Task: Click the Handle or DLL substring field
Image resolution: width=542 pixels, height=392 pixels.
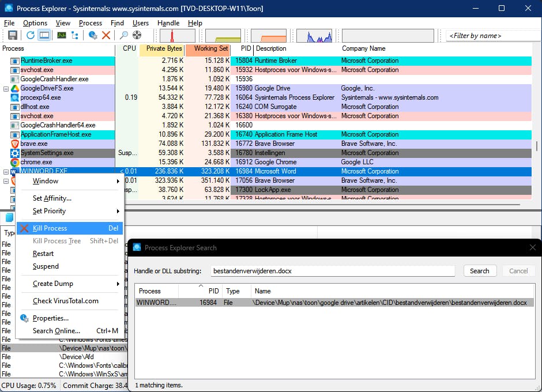Action: point(333,271)
